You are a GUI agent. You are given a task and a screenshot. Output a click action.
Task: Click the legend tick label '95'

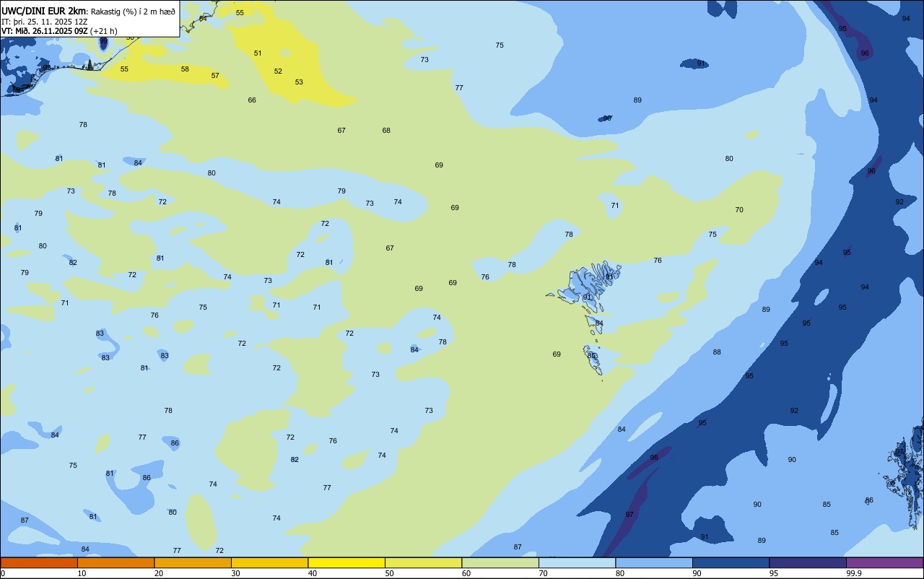point(775,573)
